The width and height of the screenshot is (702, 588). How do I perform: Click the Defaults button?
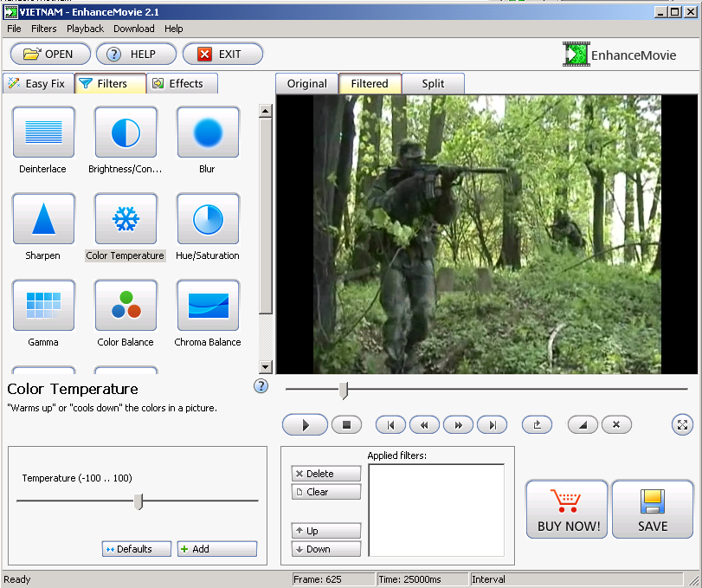click(136, 549)
